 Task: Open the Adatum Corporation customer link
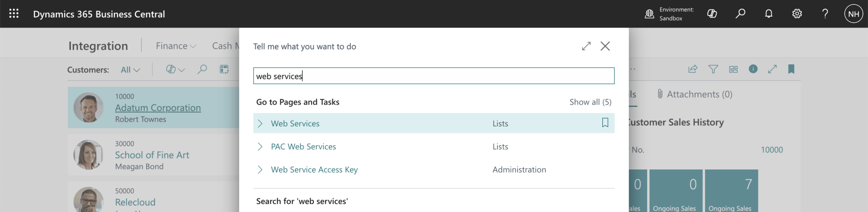tap(158, 108)
